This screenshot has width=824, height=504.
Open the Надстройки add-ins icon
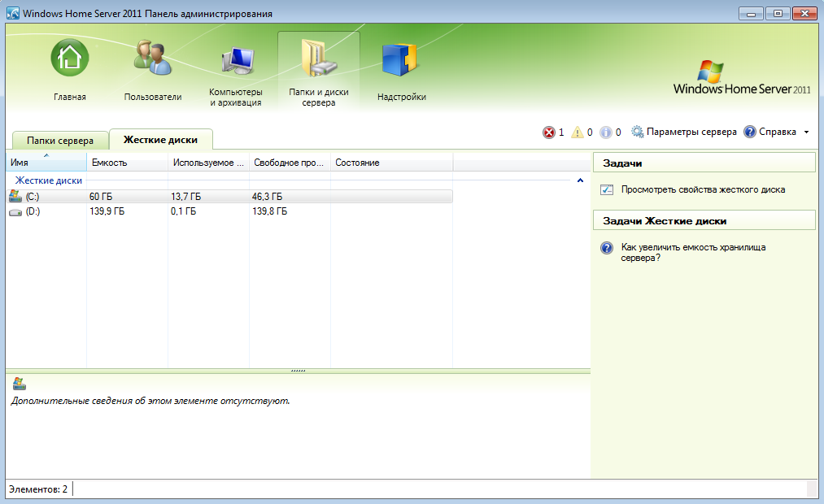point(399,59)
